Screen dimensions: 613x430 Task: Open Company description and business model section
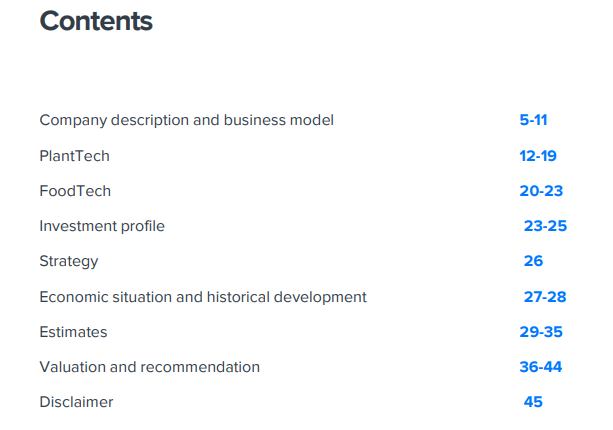(186, 120)
